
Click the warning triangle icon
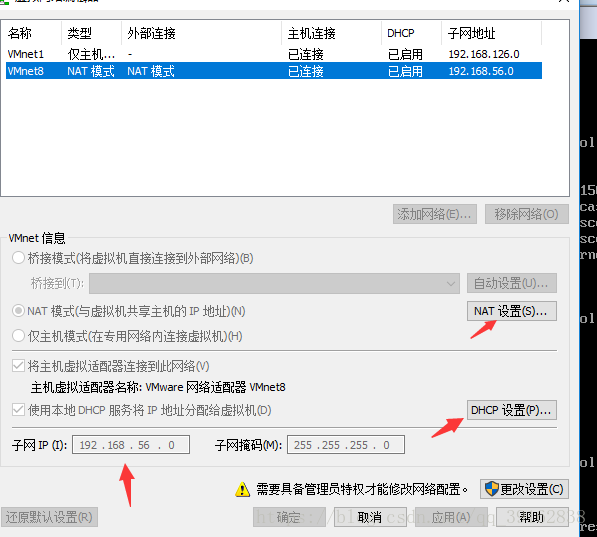click(243, 489)
